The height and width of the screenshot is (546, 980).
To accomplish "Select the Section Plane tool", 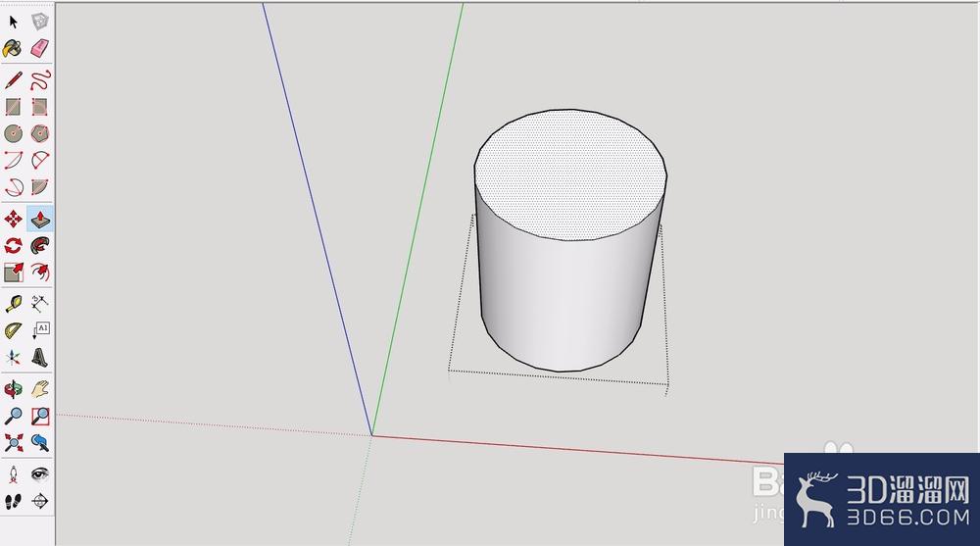I will (x=40, y=501).
